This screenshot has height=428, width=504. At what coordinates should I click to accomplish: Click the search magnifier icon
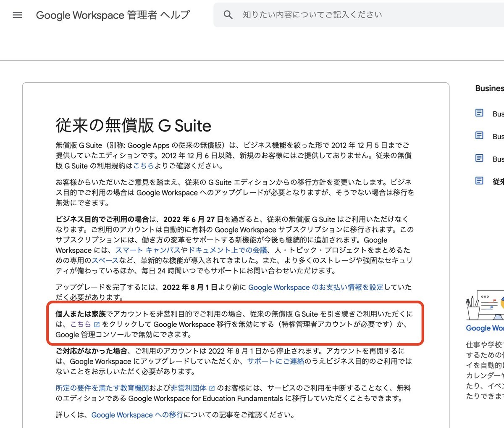tap(228, 15)
